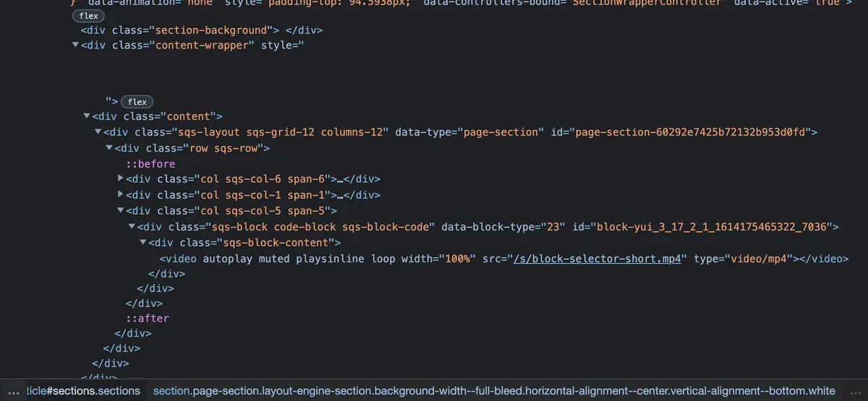Click the breadcrumb overflow ellipsis at bottom left
The width and height of the screenshot is (868, 401).
[13, 391]
